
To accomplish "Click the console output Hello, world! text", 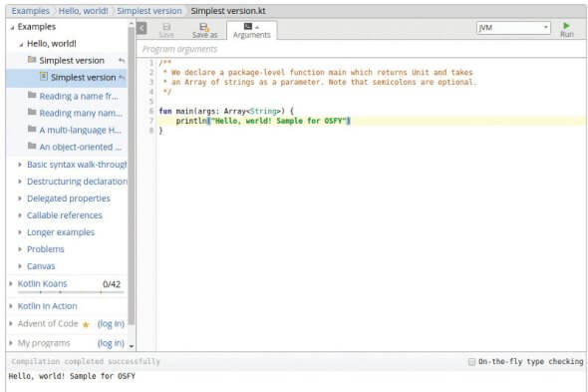I will tap(72, 376).
